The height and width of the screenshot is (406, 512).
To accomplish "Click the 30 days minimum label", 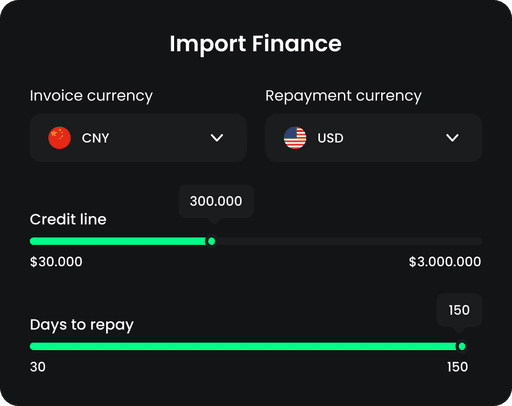I will 38,367.
